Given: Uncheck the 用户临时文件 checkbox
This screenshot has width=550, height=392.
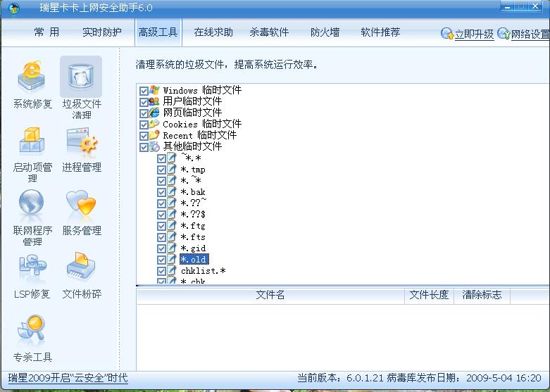Looking at the screenshot, I should coord(144,102).
